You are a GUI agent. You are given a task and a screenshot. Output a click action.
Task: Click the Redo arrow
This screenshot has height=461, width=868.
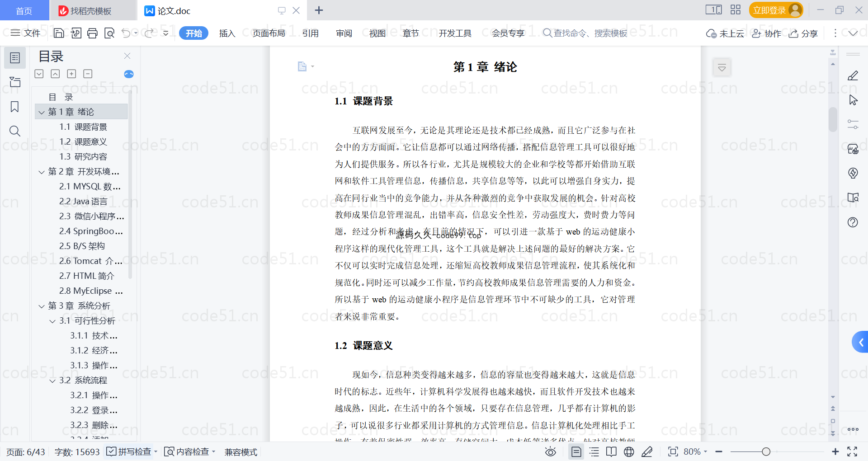149,33
